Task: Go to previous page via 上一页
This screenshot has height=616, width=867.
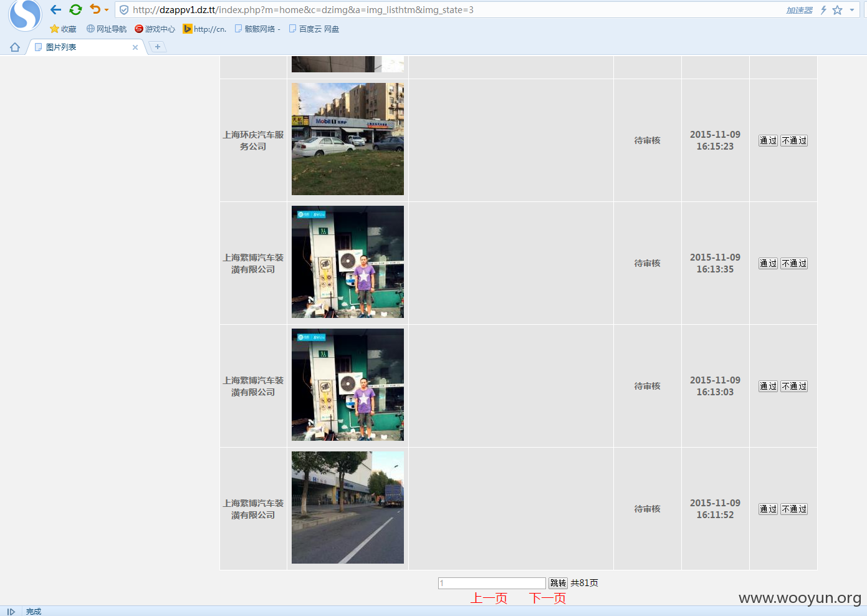Action: coord(489,599)
